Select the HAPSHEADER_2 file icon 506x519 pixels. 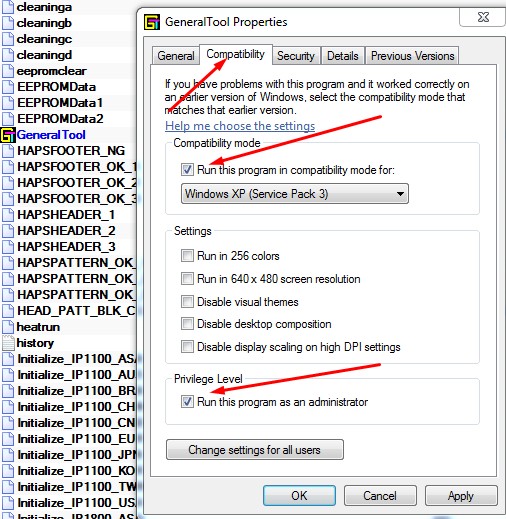pos(8,231)
